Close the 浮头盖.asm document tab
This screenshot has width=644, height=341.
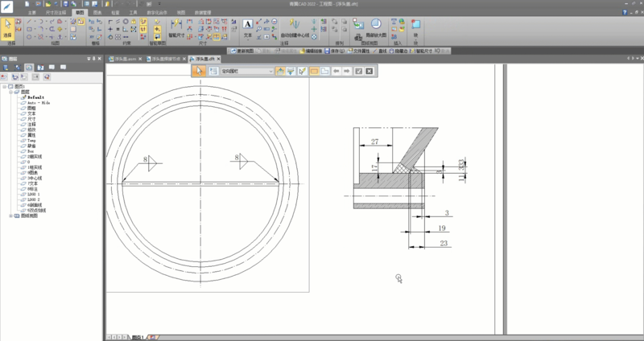pyautogui.click(x=140, y=59)
